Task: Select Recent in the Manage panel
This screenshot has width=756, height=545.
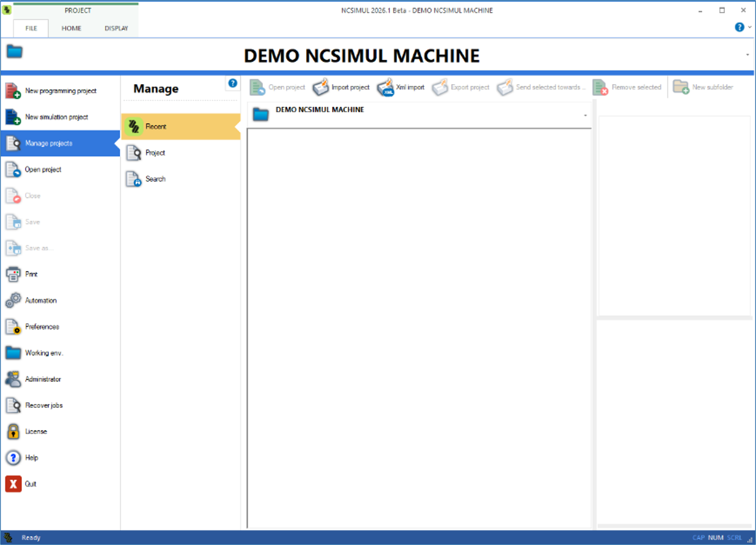Action: point(181,127)
